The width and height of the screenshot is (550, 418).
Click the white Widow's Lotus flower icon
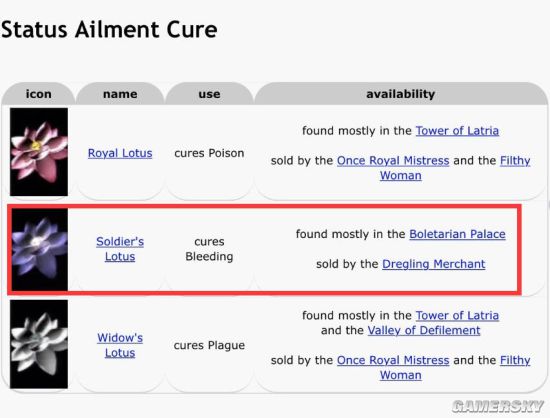39,344
